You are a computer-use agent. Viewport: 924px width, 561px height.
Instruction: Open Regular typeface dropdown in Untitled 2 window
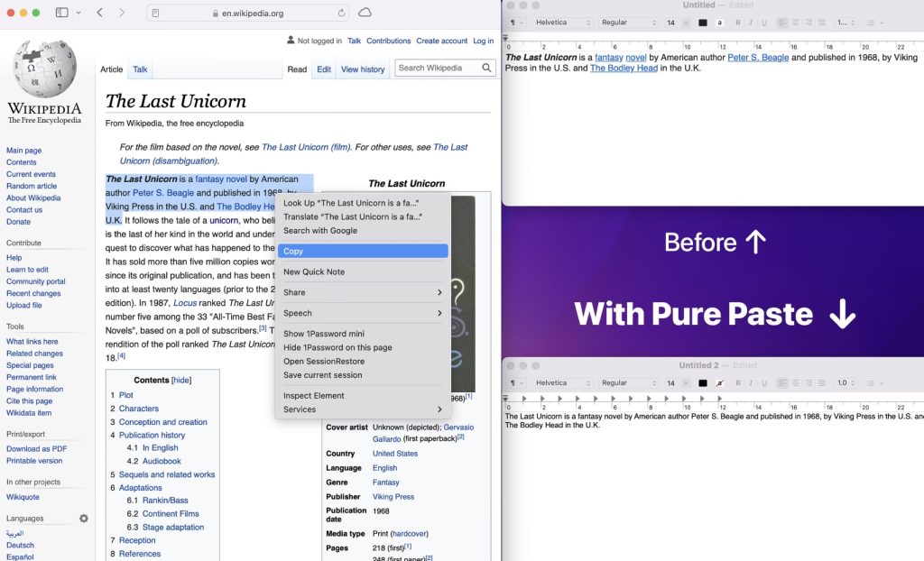click(628, 383)
